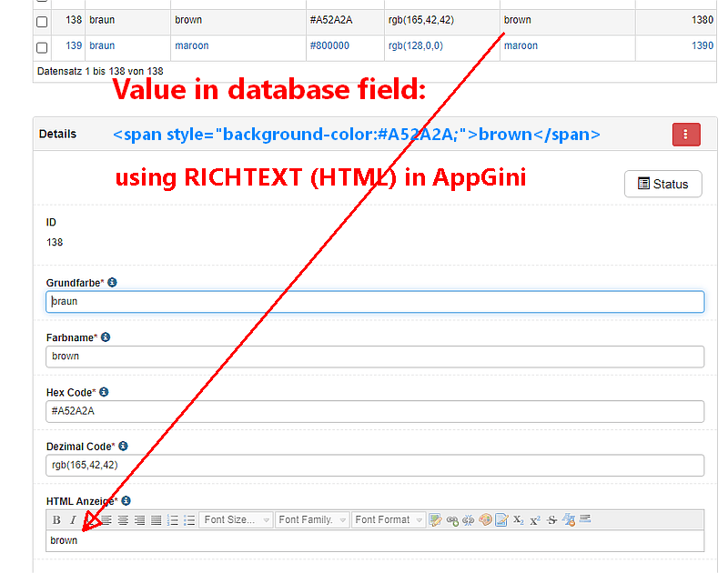Click the remove formatting icon

coord(569,519)
